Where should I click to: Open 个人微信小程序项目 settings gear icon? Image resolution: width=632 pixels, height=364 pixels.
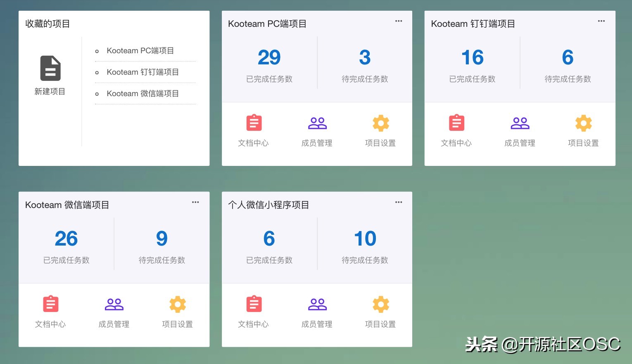tap(380, 304)
